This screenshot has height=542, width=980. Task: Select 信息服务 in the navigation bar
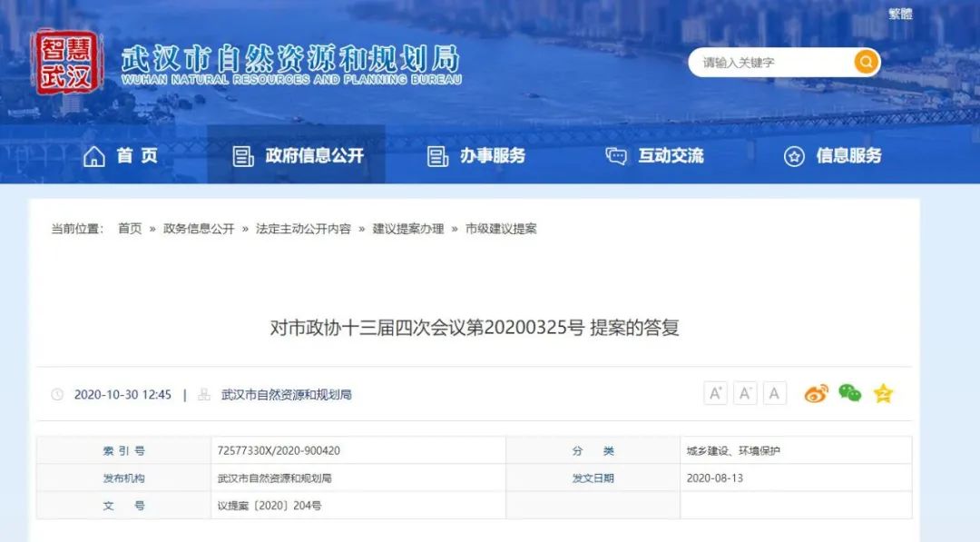coord(833,156)
